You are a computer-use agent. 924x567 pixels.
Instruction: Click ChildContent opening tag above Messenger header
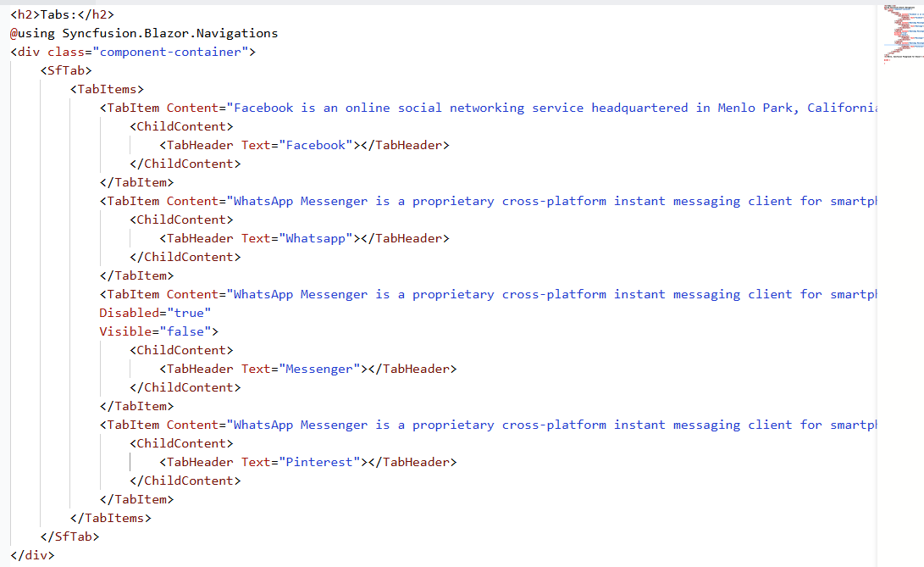[x=181, y=350]
